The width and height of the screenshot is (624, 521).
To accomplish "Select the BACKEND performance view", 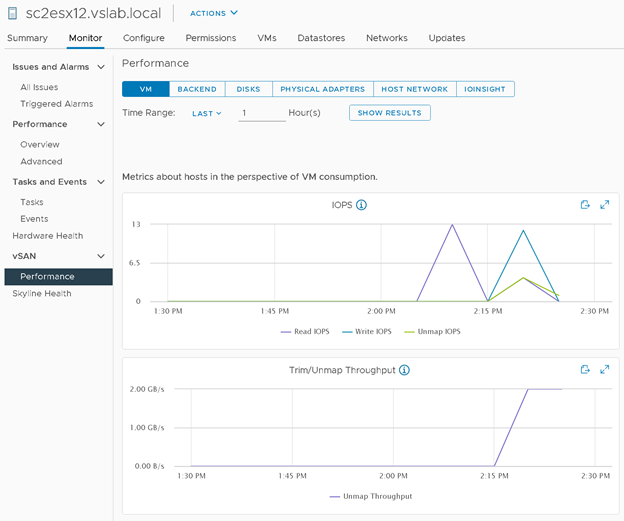I will point(197,89).
